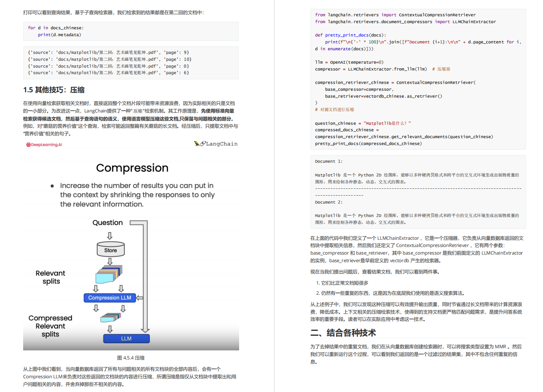Click the import line for ContextualCompressionRetriever

coord(395,15)
